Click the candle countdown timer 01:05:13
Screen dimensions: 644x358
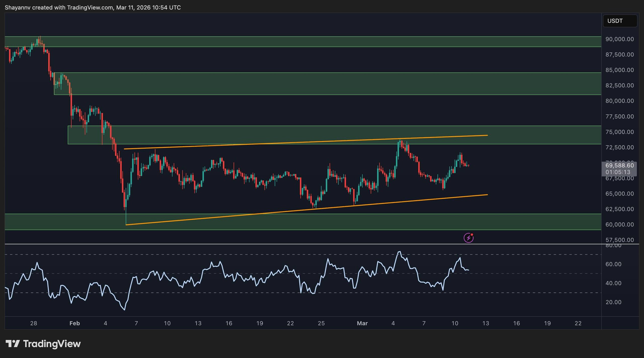(x=618, y=172)
